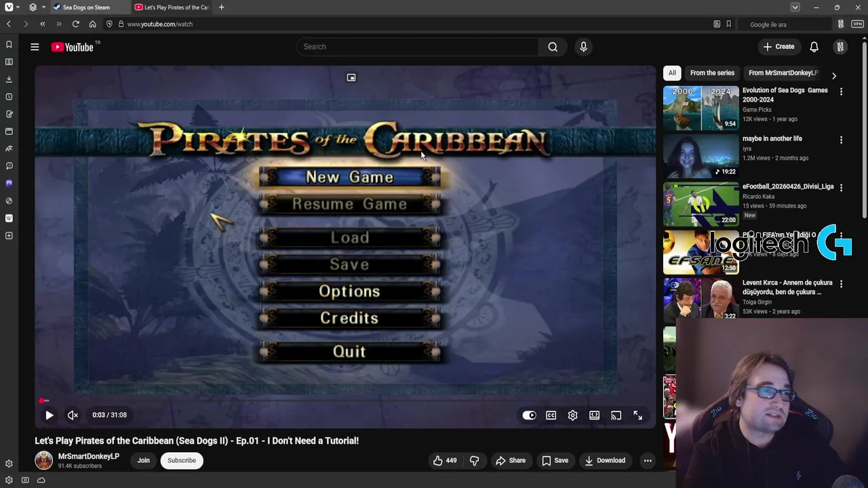Go back one page
This screenshot has height=488, width=868.
tap(9, 24)
